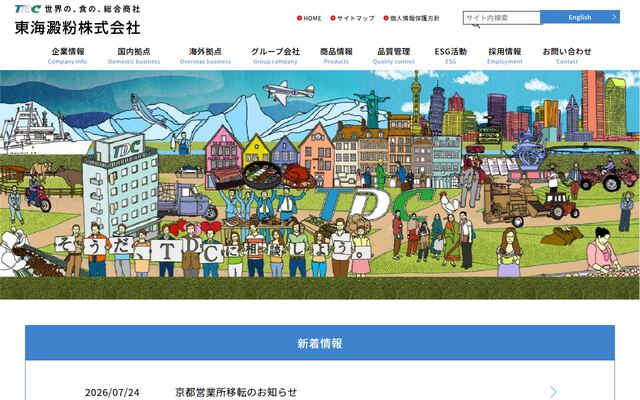640x400 pixels.
Task: Open the 海外拠点 Overseas business menu
Action: [x=205, y=56]
